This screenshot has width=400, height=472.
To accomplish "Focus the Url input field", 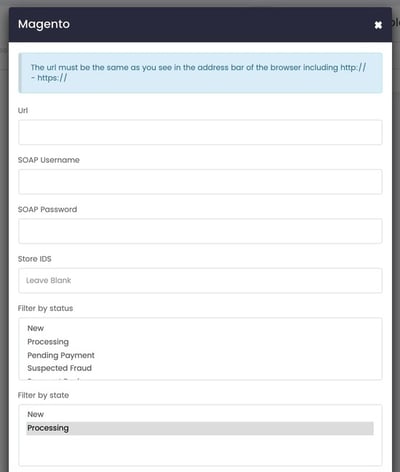I will pyautogui.click(x=200, y=132).
